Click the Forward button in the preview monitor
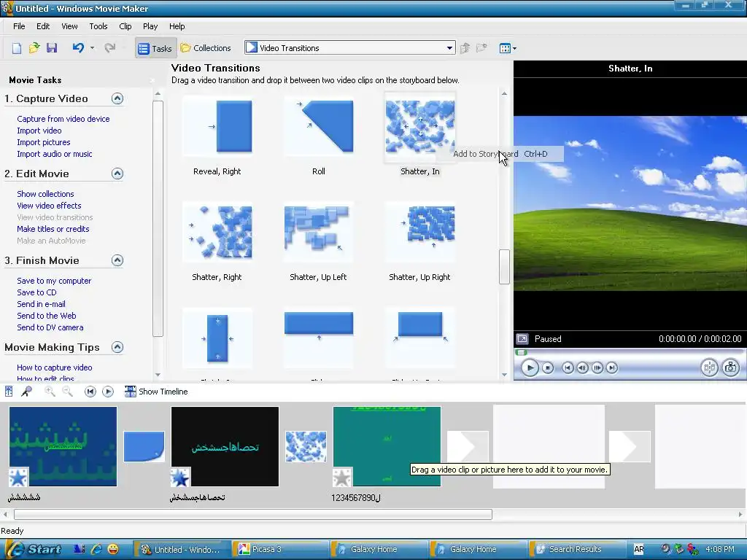 pos(612,367)
